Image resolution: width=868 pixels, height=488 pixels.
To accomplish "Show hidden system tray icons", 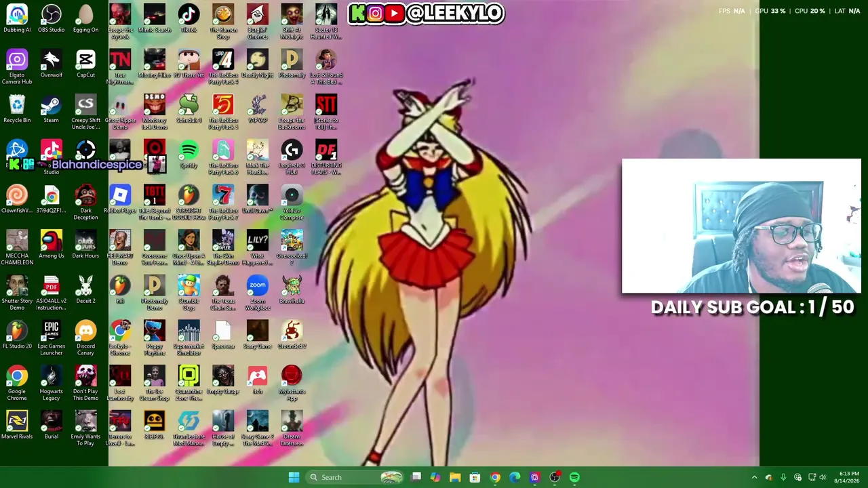I will point(754,477).
